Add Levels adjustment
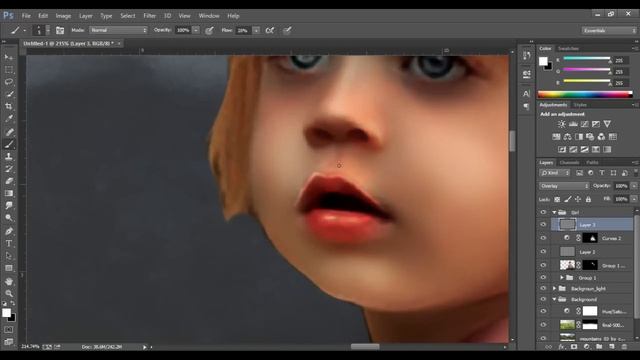Viewport: 640px width, 360px height. (x=573, y=124)
